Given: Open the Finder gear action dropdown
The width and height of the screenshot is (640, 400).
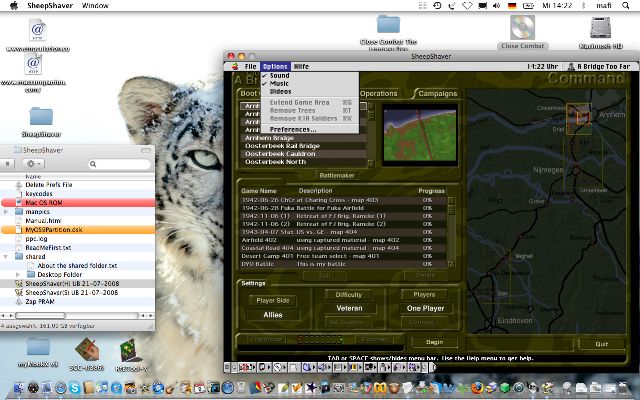Looking at the screenshot, I should [x=34, y=164].
